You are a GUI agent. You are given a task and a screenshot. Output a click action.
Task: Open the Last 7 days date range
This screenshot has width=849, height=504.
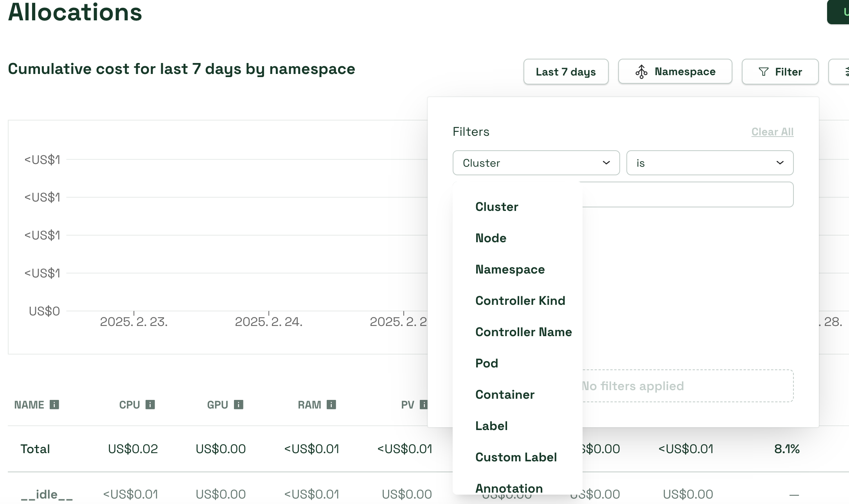[x=566, y=72]
